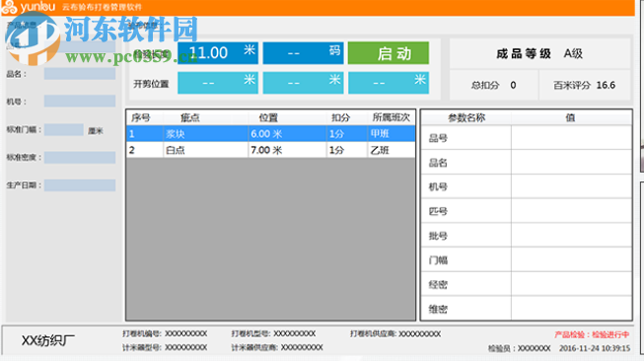The width and height of the screenshot is (644, 361).
Task: Click the 计米器型号 status entry
Action: [165, 347]
